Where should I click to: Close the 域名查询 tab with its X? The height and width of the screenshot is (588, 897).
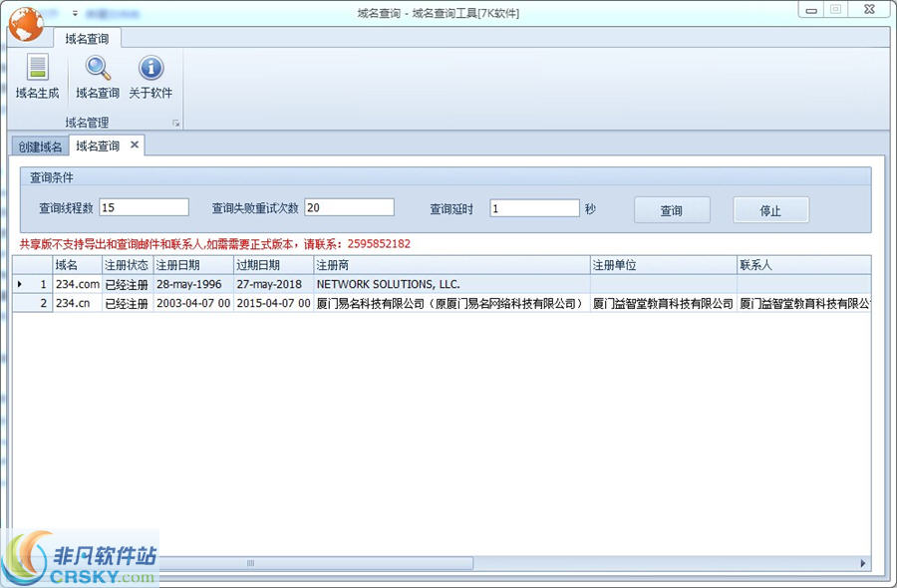(x=137, y=145)
